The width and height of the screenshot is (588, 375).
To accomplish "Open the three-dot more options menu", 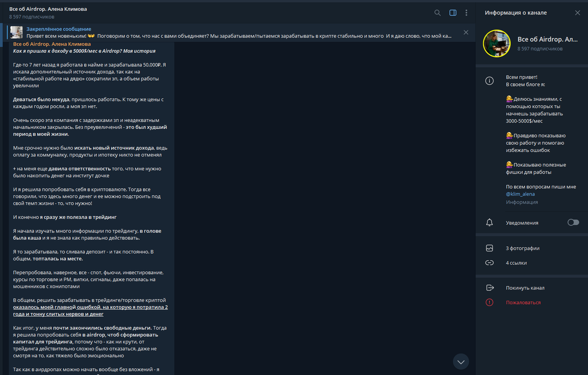I will point(466,13).
